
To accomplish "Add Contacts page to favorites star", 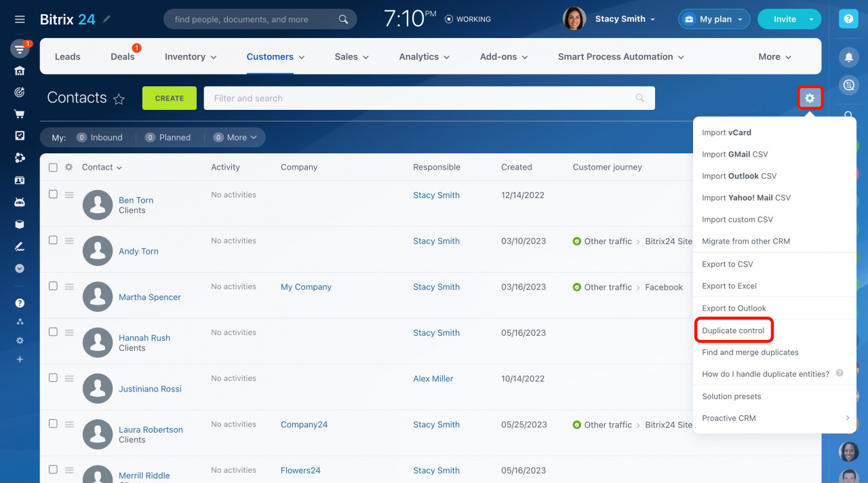I will [119, 99].
